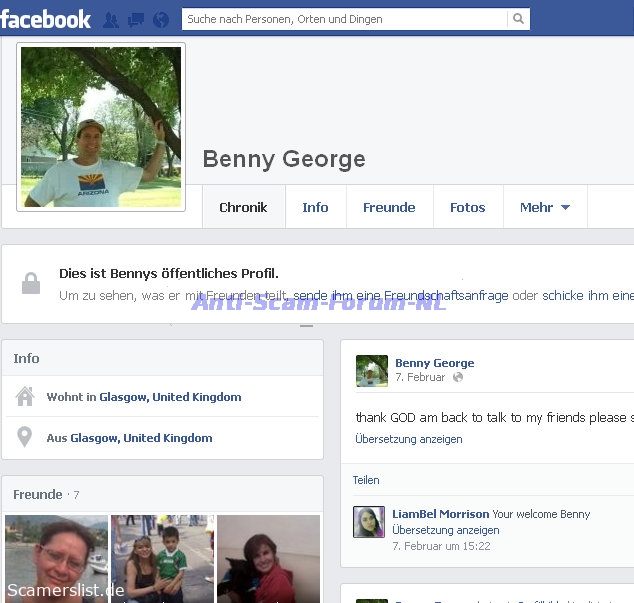The image size is (634, 603).
Task: Expand the Mehr dropdown
Action: pos(544,207)
